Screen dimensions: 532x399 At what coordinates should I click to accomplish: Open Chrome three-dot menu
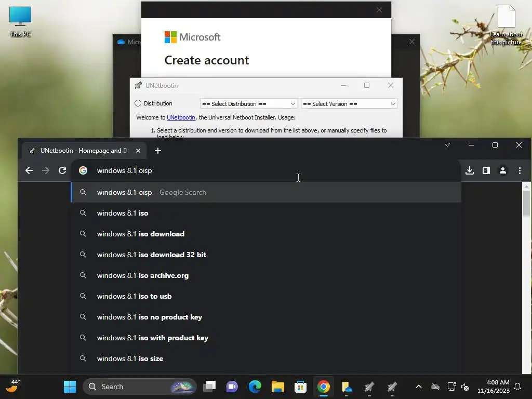[x=520, y=170]
